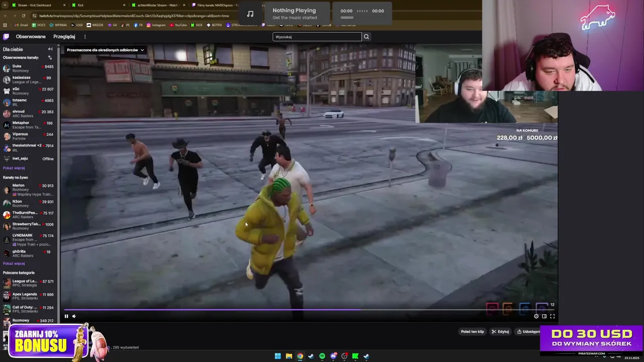This screenshot has height=362, width=644.
Task: Open Spotify from the taskbar
Action: click(x=322, y=356)
